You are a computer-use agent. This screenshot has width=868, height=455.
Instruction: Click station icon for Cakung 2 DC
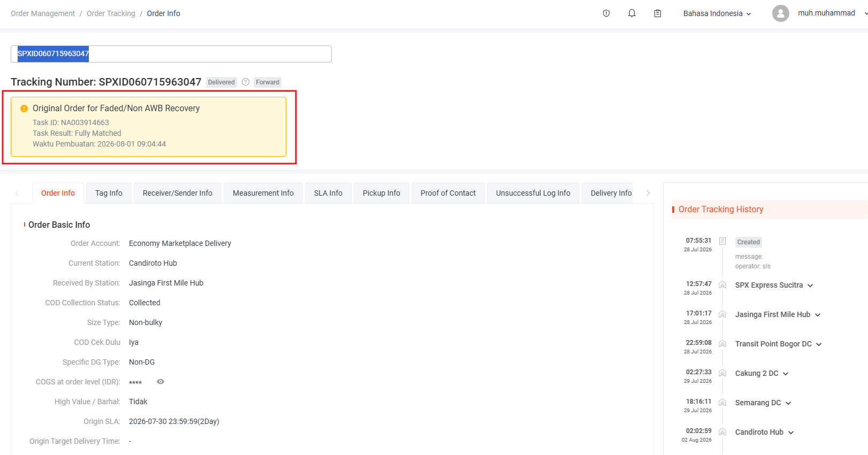[x=722, y=373]
